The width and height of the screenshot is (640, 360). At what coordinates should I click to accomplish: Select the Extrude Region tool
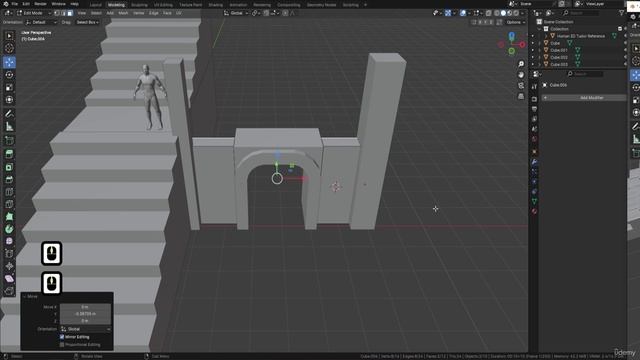[9, 154]
